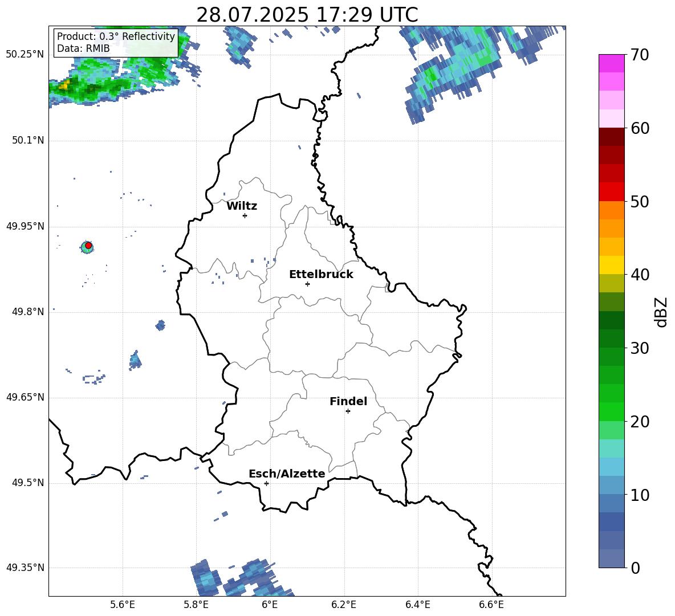The height and width of the screenshot is (616, 675).
Task: Click the 30 colorbar tick label
Action: coord(640,348)
